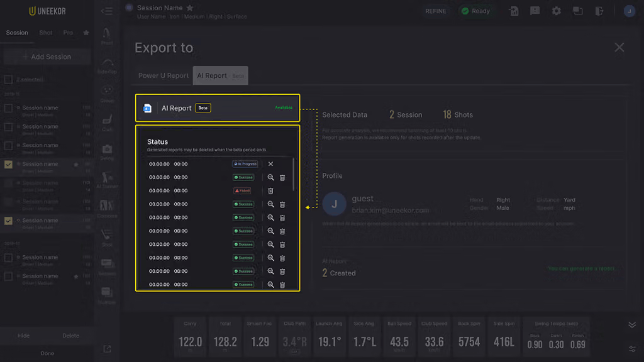Screen dimensions: 644x362
Task: Click the Hide button
Action: pos(23,336)
